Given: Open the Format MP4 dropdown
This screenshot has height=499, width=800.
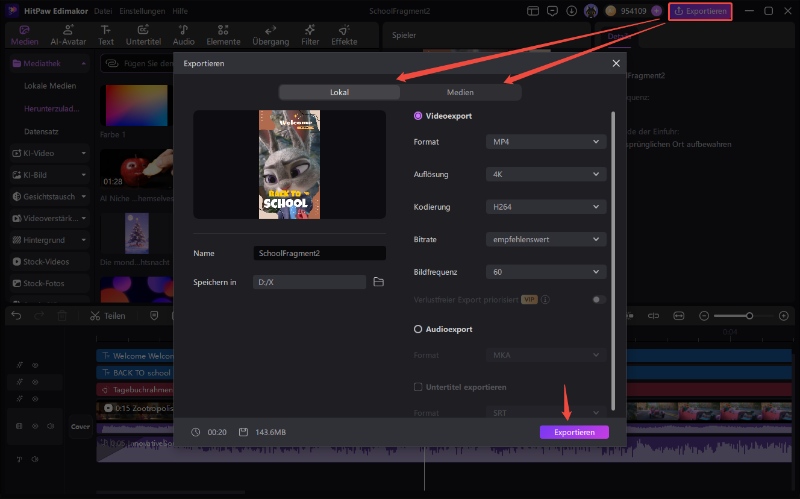Looking at the screenshot, I should 546,142.
